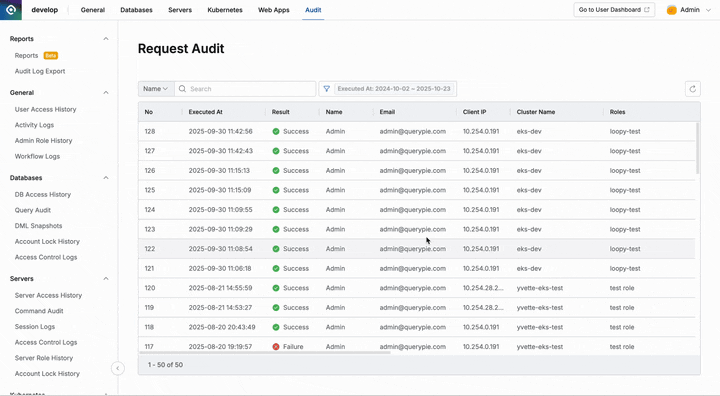
Task: Open the General top tab
Action: click(93, 10)
